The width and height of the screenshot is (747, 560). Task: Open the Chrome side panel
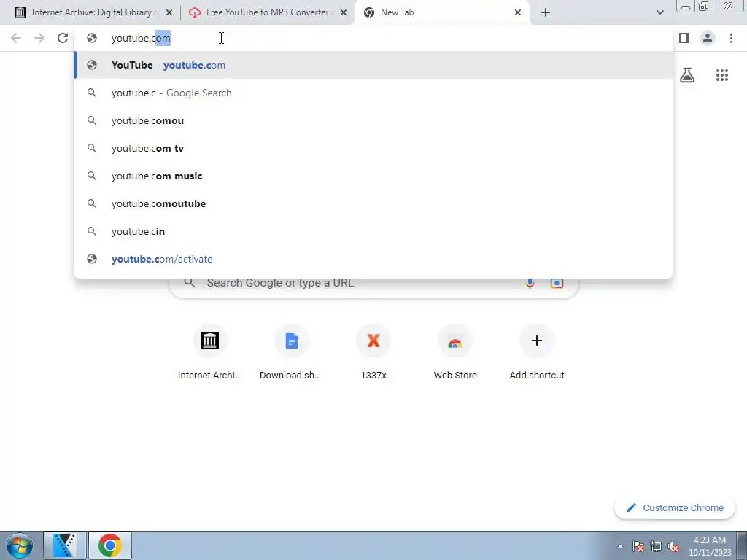coord(684,38)
